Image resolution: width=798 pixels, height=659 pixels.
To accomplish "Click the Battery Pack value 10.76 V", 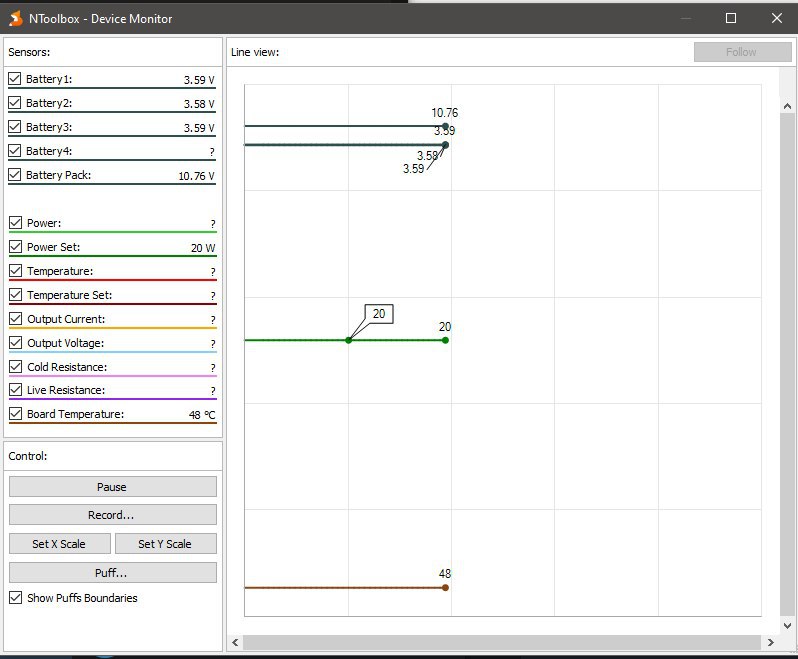I will (196, 176).
